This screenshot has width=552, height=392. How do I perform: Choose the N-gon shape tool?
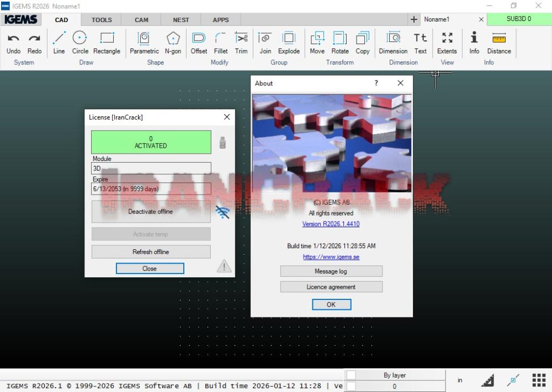(x=173, y=42)
